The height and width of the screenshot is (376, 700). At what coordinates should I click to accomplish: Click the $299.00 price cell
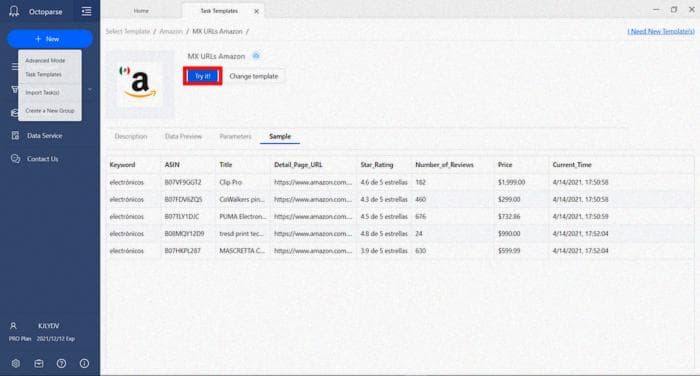pos(509,199)
